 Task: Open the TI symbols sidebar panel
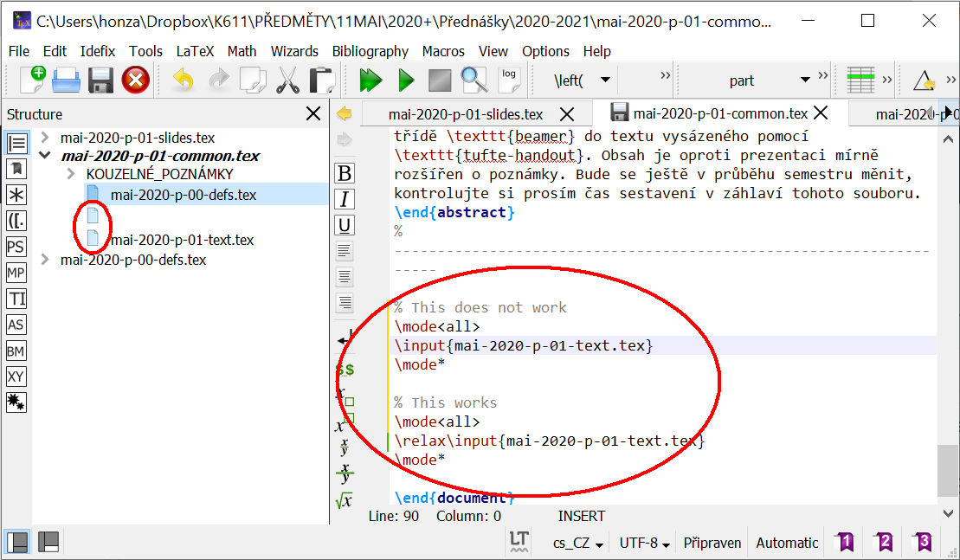[17, 299]
